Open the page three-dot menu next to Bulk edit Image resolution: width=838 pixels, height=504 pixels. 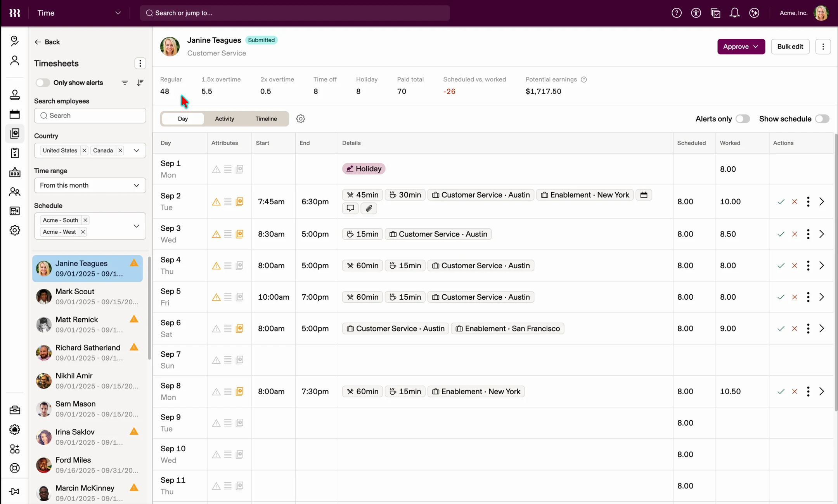(823, 47)
